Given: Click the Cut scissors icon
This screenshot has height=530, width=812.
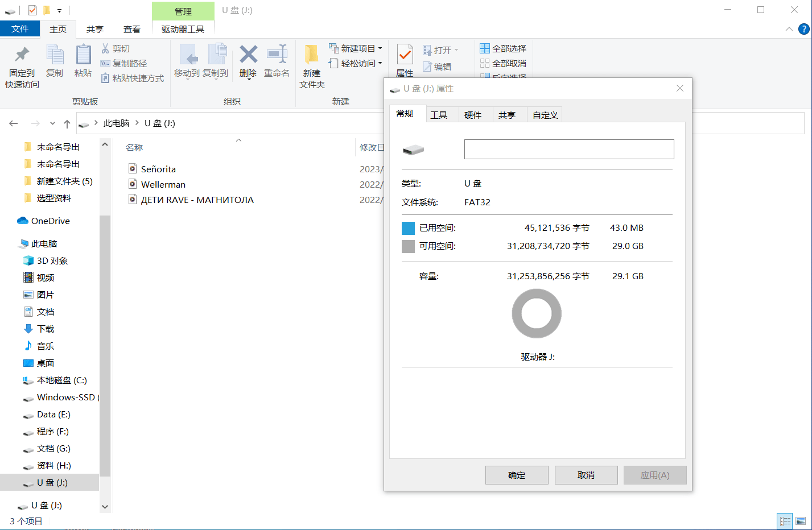Looking at the screenshot, I should click(105, 49).
